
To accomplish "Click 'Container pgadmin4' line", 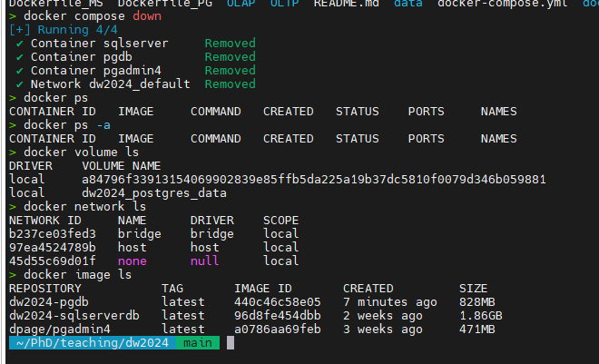I will click(96, 71).
